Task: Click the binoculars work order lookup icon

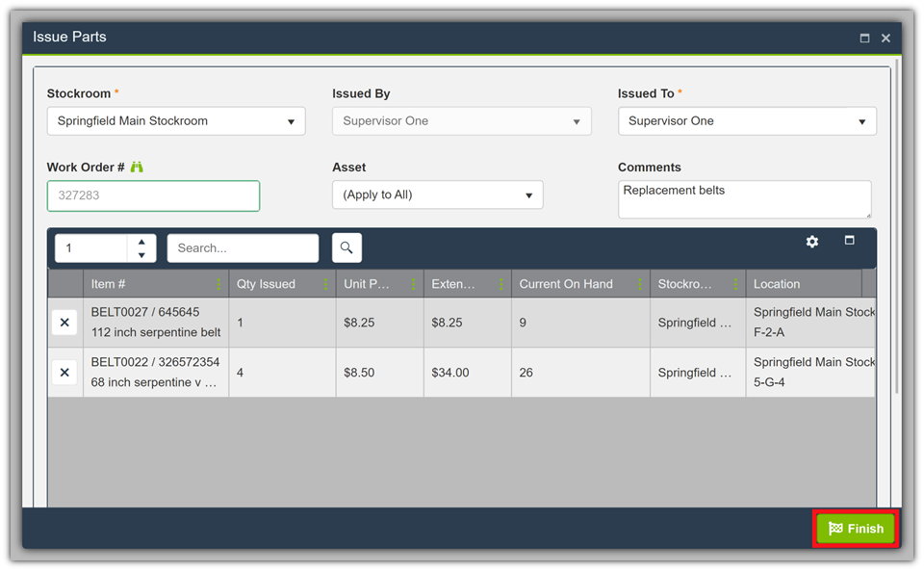Action: [x=137, y=168]
